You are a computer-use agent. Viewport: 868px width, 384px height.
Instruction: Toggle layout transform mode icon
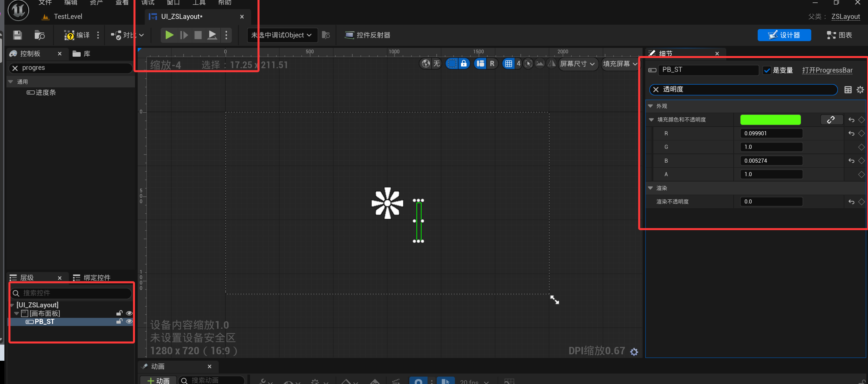pos(480,63)
